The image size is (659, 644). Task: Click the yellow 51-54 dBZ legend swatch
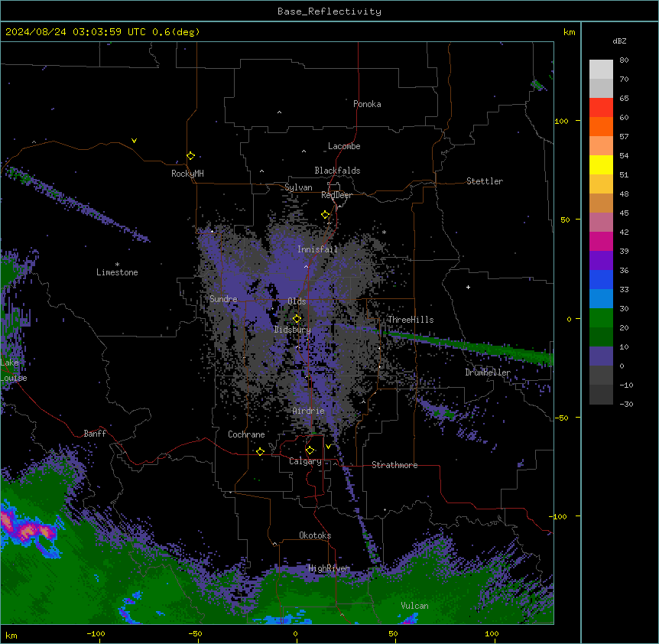click(x=601, y=164)
